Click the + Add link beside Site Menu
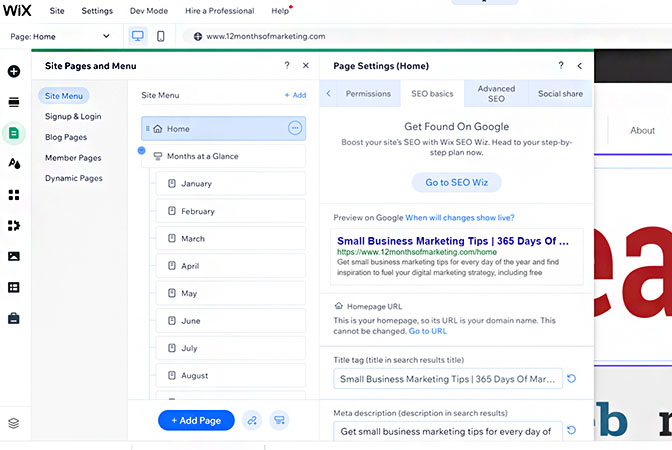Screen dimensions: 672x450 295,95
